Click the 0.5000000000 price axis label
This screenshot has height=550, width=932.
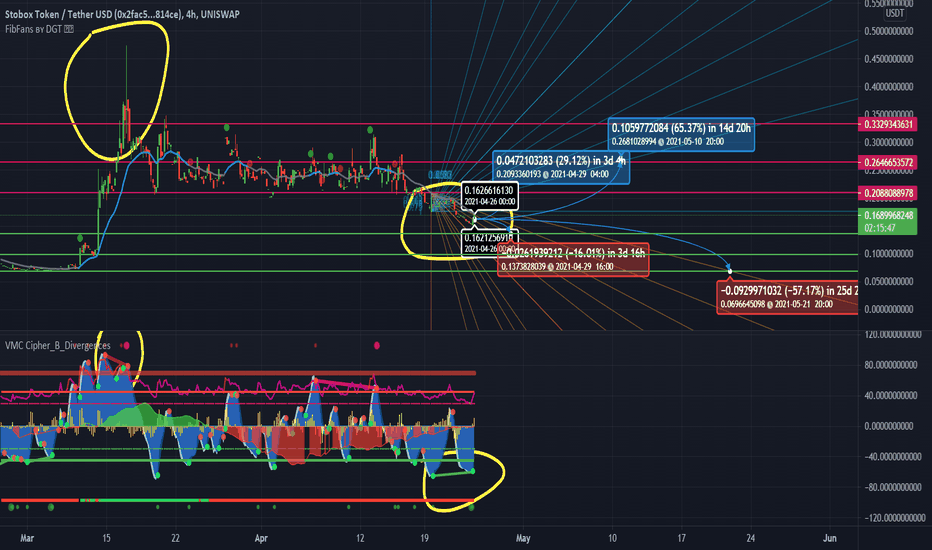(889, 31)
